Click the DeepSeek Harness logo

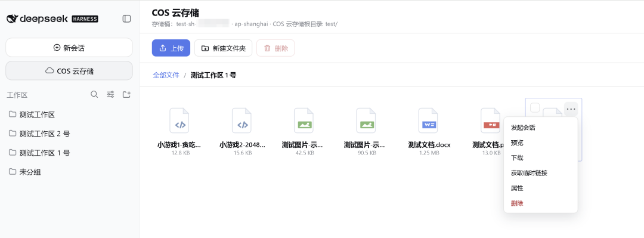click(52, 18)
